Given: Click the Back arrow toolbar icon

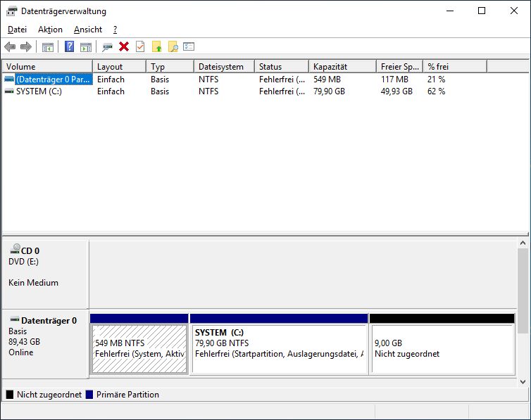Looking at the screenshot, I should [x=10, y=46].
